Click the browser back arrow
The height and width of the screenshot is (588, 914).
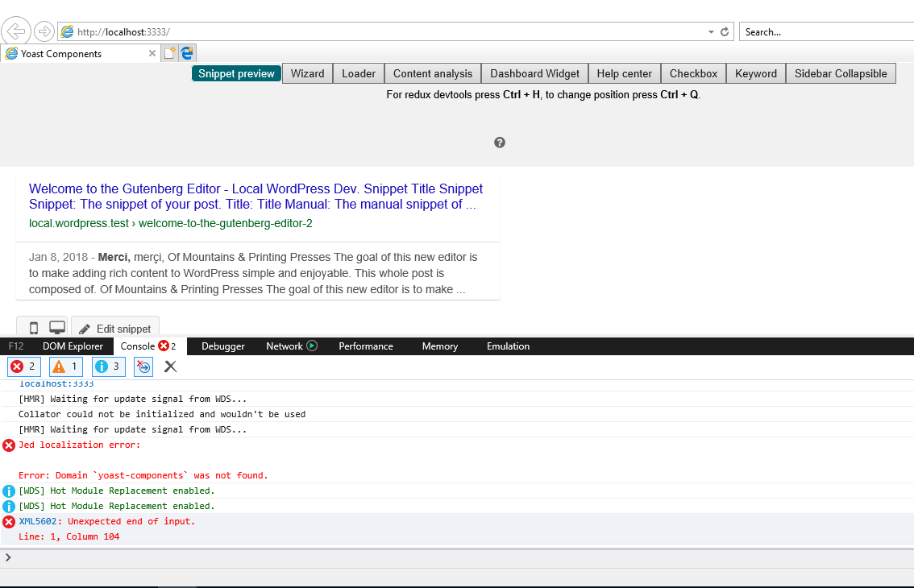click(15, 31)
